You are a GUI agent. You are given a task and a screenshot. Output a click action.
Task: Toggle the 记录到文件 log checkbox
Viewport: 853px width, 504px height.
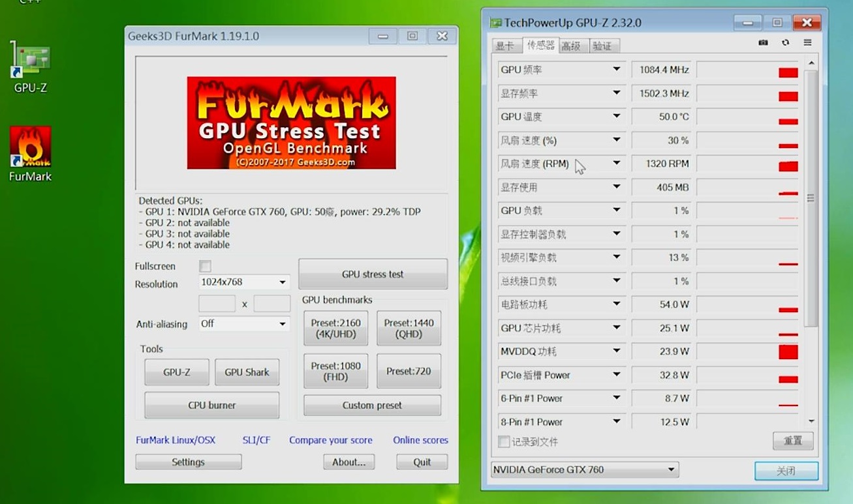click(504, 441)
